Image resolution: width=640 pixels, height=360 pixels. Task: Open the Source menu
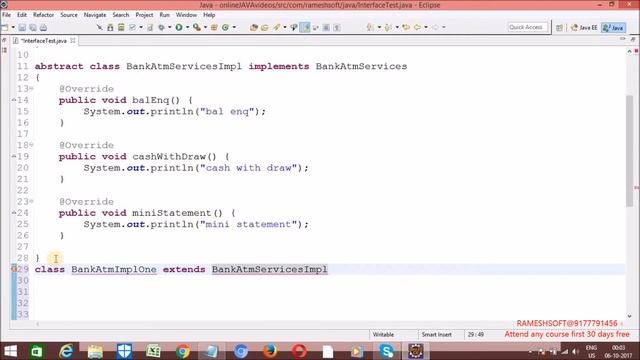coord(69,15)
